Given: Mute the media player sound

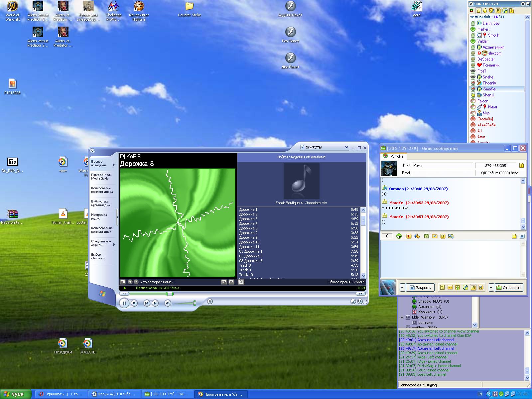Looking at the screenshot, I should (168, 303).
